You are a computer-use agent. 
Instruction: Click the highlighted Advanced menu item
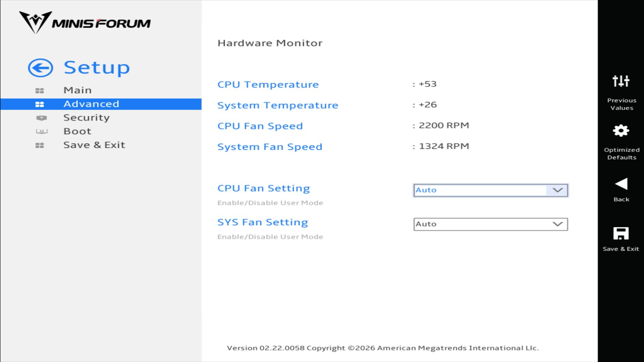(x=91, y=104)
